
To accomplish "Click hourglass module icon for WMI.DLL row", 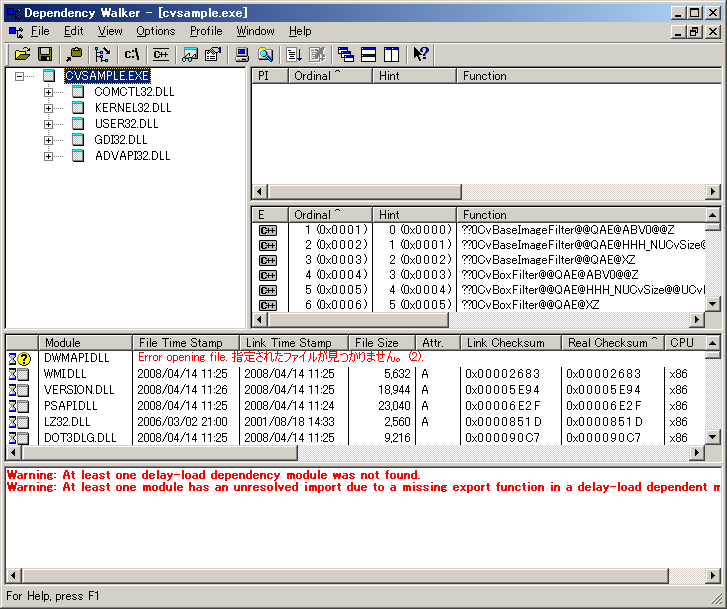I will (x=19, y=374).
